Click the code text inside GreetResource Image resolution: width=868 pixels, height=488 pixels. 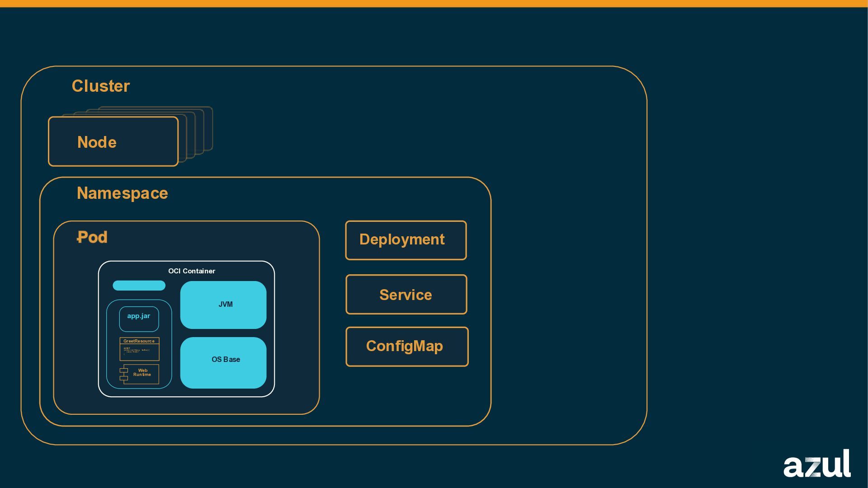click(x=137, y=351)
